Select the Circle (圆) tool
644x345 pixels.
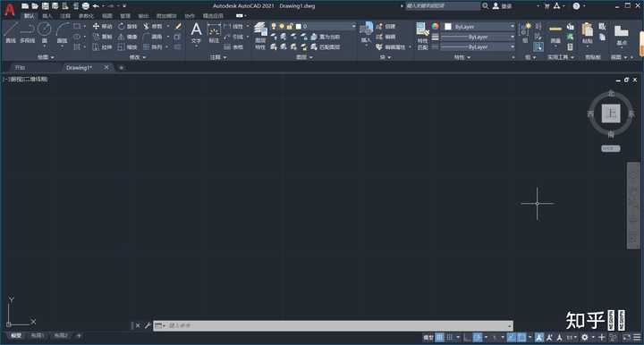(x=45, y=33)
